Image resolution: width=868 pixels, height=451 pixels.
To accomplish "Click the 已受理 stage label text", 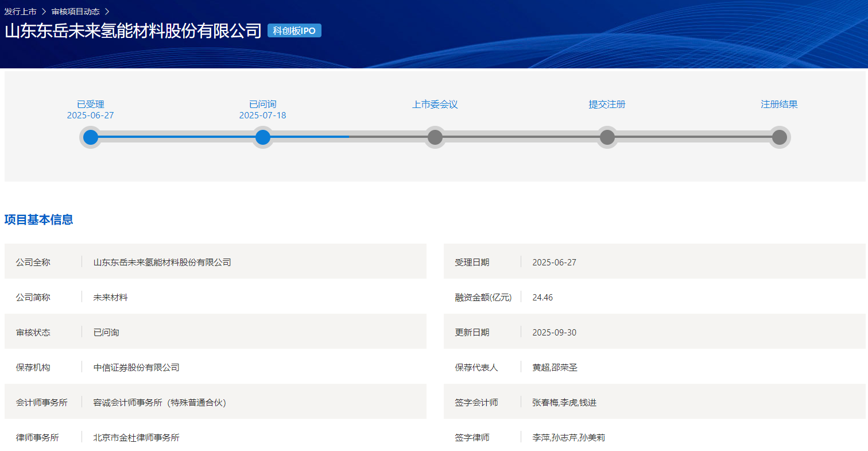I will click(91, 105).
